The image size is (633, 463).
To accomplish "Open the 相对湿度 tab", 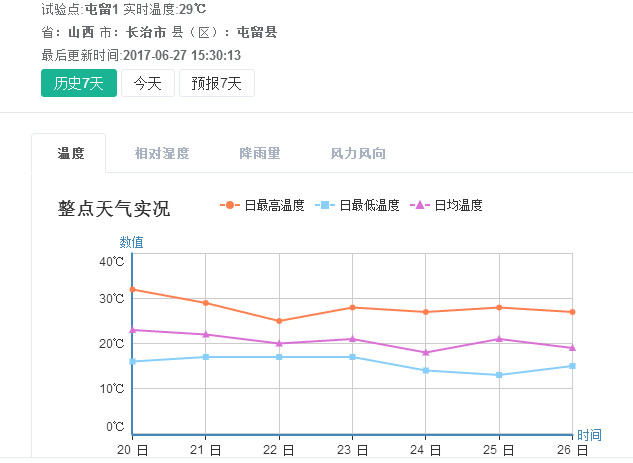I will [162, 153].
